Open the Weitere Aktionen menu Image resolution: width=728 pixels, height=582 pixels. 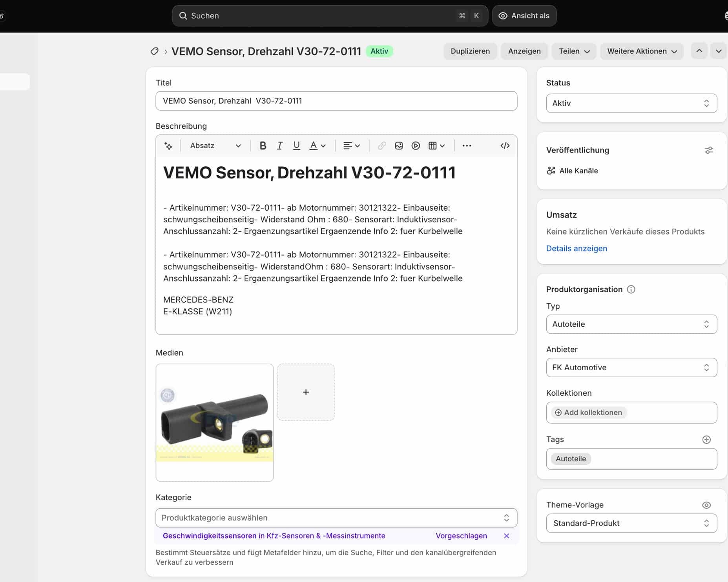point(642,51)
